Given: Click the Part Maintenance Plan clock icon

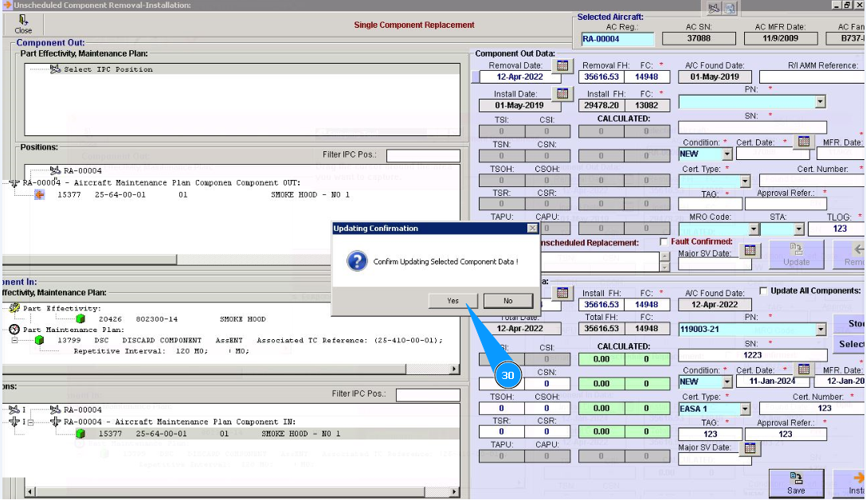Looking at the screenshot, I should click(x=14, y=330).
